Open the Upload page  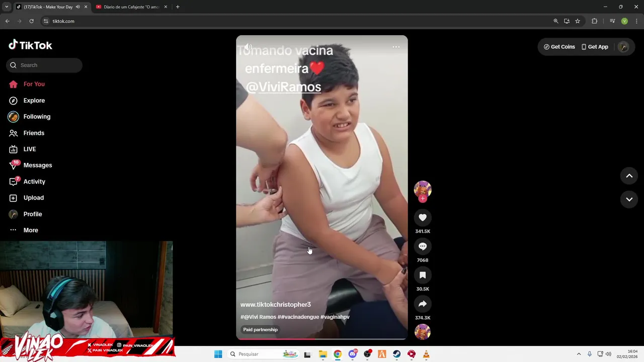tap(26, 198)
